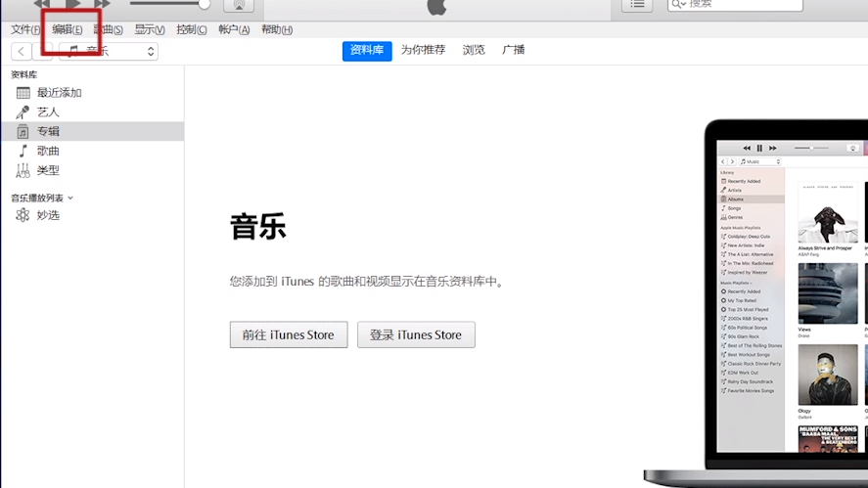Click the 资料库 sidebar heading
Image resolution: width=868 pixels, height=488 pixels.
23,74
